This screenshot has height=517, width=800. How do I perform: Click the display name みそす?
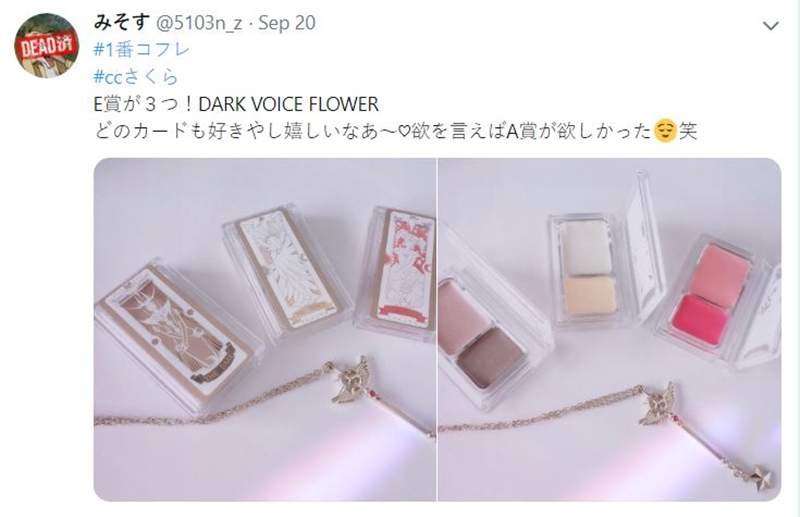(121, 22)
